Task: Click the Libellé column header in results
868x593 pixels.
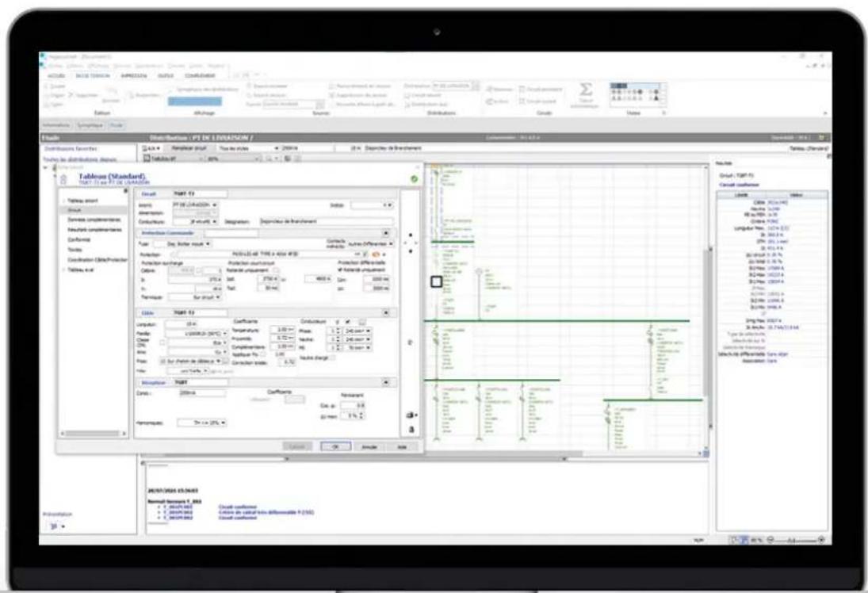Action: [x=741, y=195]
